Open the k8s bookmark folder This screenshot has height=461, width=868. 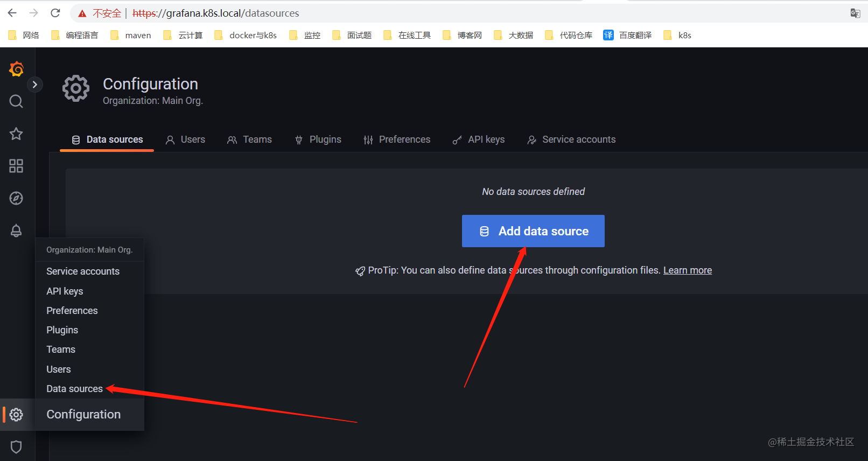click(677, 35)
